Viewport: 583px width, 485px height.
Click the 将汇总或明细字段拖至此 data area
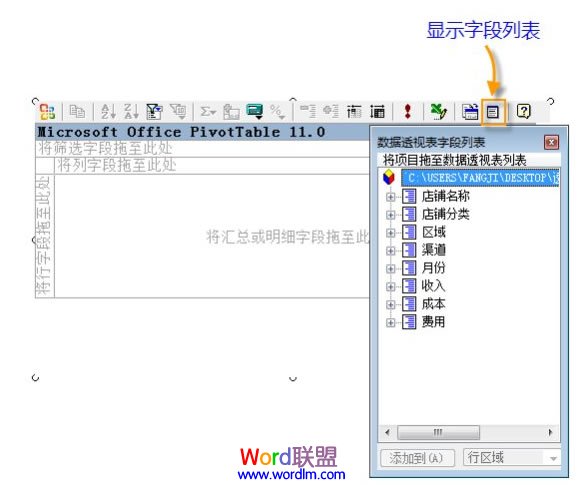tap(212, 236)
